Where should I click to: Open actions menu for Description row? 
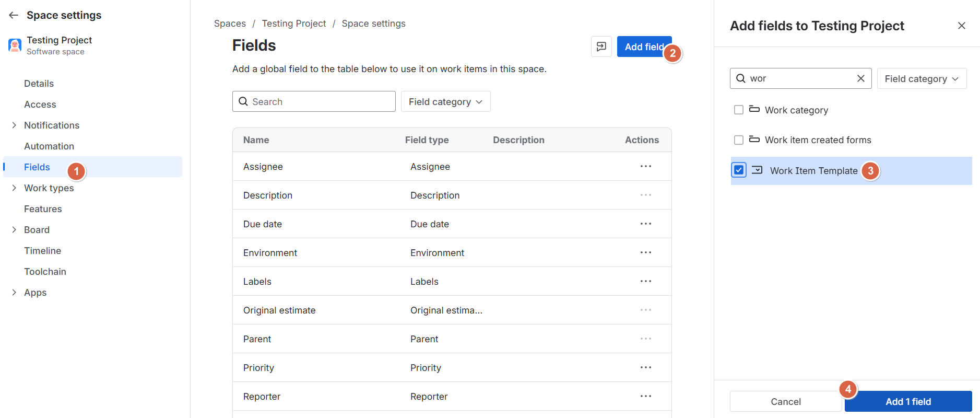646,195
